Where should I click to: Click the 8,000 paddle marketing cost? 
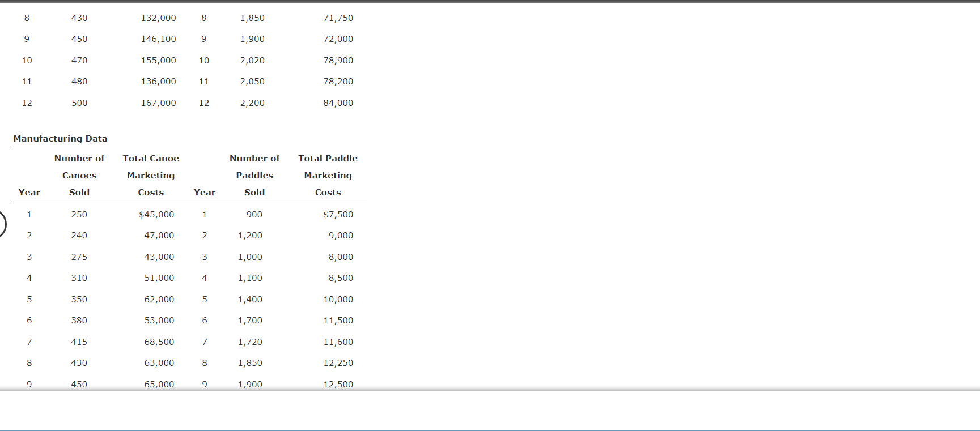341,257
